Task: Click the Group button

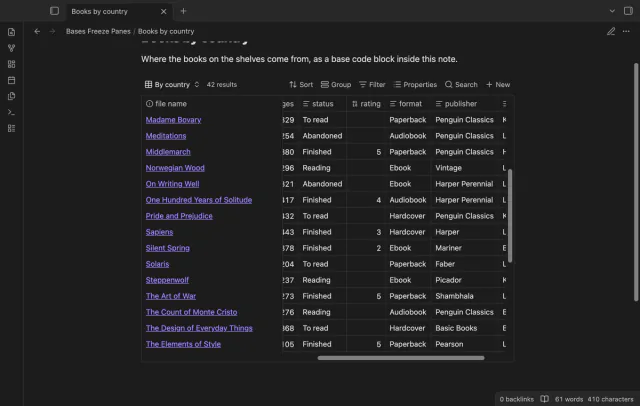Action: (336, 84)
